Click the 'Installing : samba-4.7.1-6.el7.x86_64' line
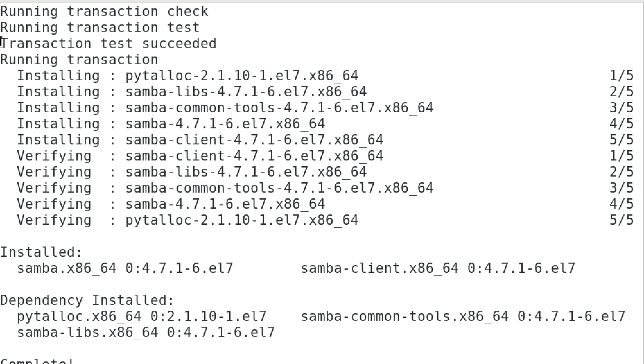Screen dimensions: 644x364 click(171, 124)
